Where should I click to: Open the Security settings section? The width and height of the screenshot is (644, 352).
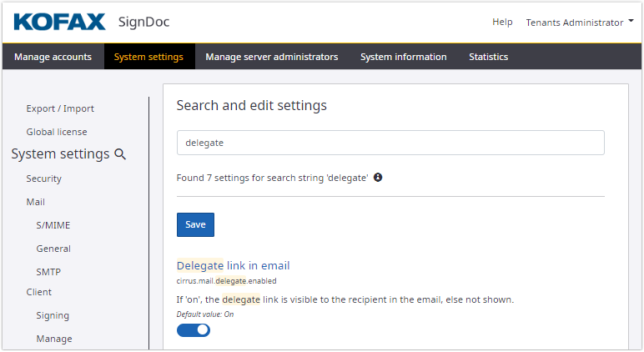(43, 179)
